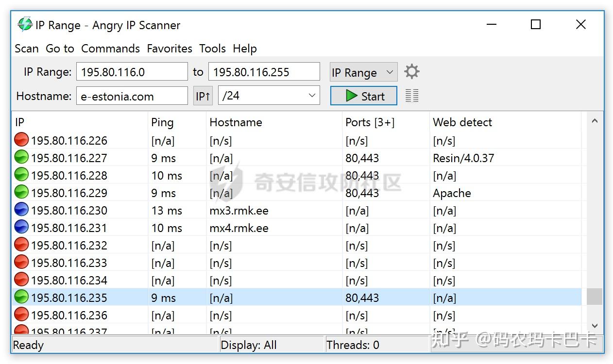
Task: Open the Favorites menu
Action: (x=170, y=49)
